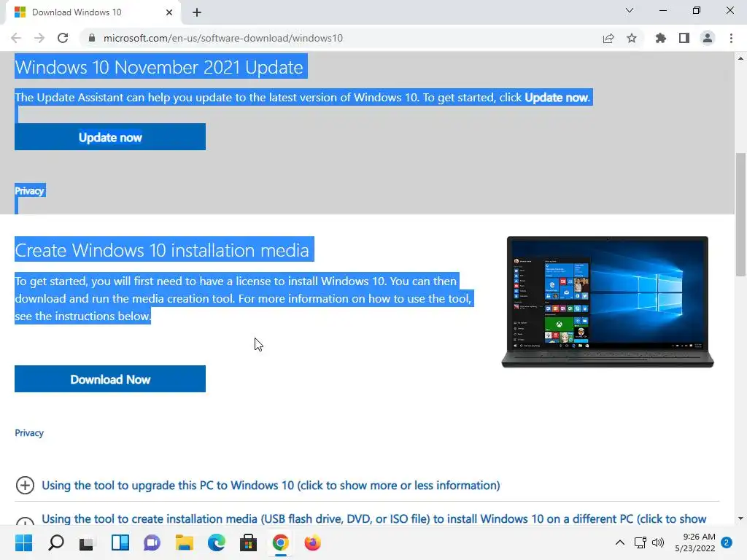Viewport: 747px width, 560px height.
Task: Click the plus icon beside upgrade this PC
Action: tap(25, 485)
